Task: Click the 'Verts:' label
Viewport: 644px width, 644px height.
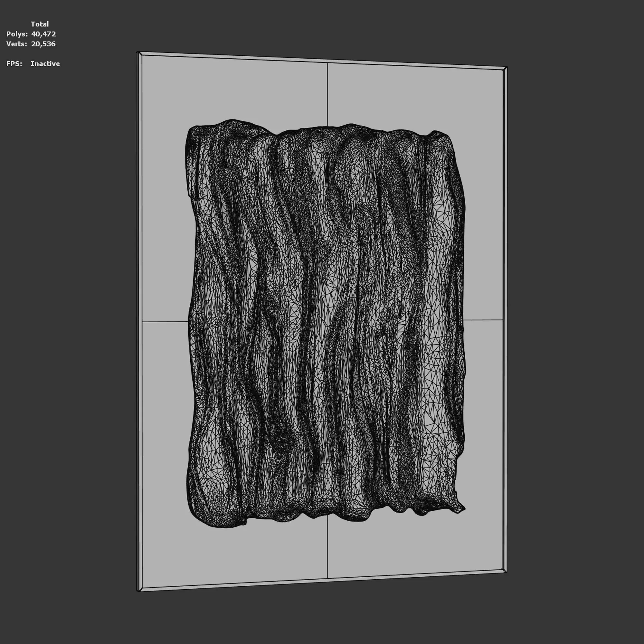Action: (x=17, y=44)
